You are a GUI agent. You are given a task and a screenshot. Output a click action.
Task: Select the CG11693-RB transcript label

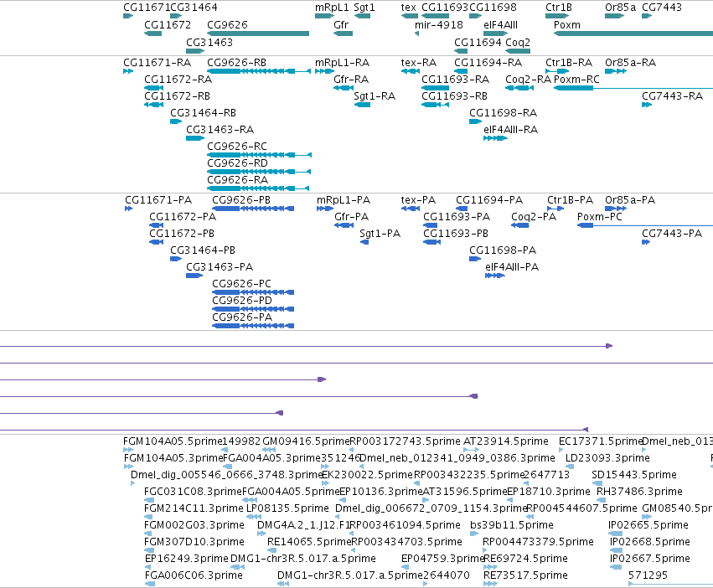[454, 96]
